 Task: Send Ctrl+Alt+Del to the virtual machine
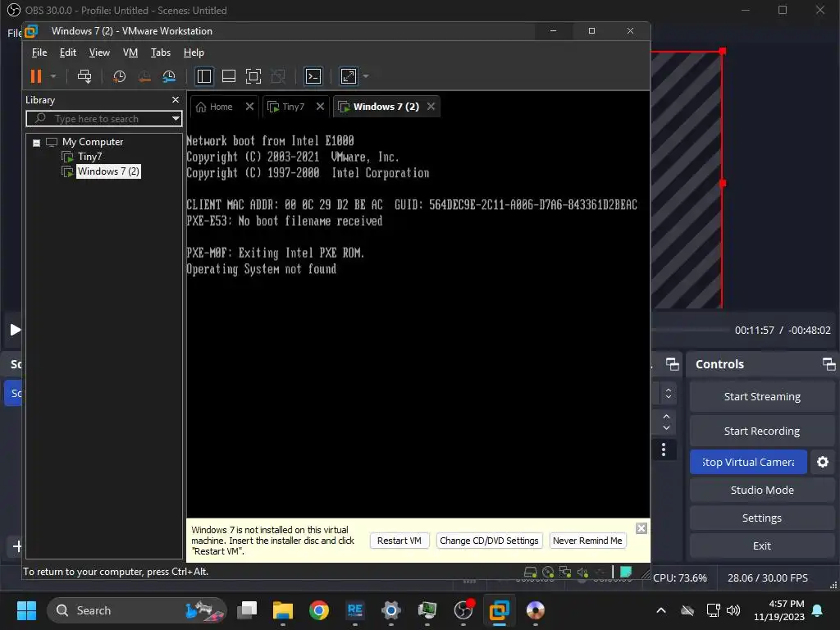coord(84,76)
